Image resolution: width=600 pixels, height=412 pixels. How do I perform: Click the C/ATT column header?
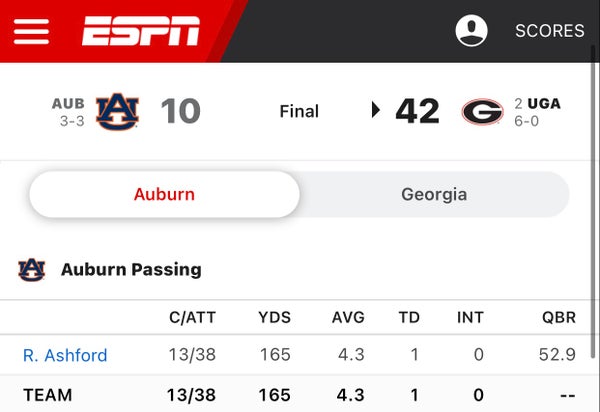[x=192, y=318]
